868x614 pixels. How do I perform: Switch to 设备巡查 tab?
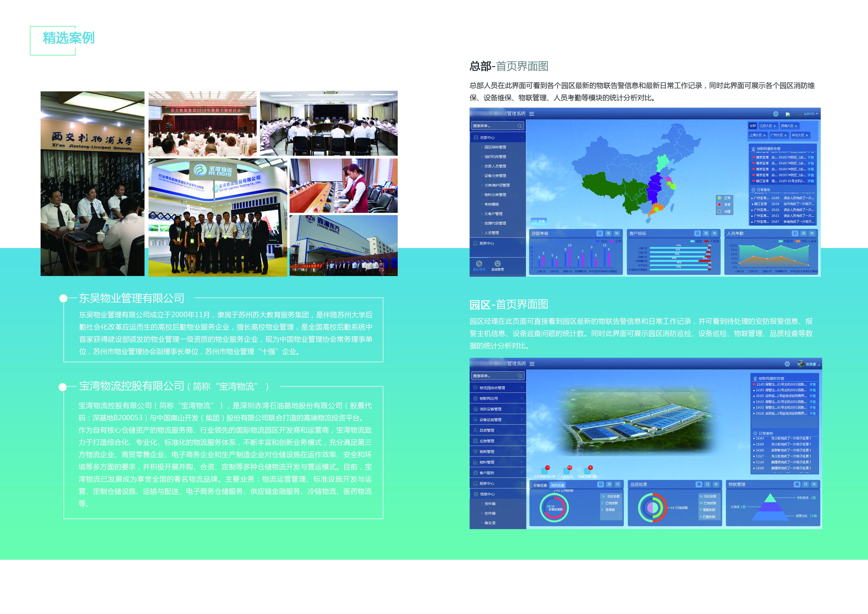tap(540, 485)
